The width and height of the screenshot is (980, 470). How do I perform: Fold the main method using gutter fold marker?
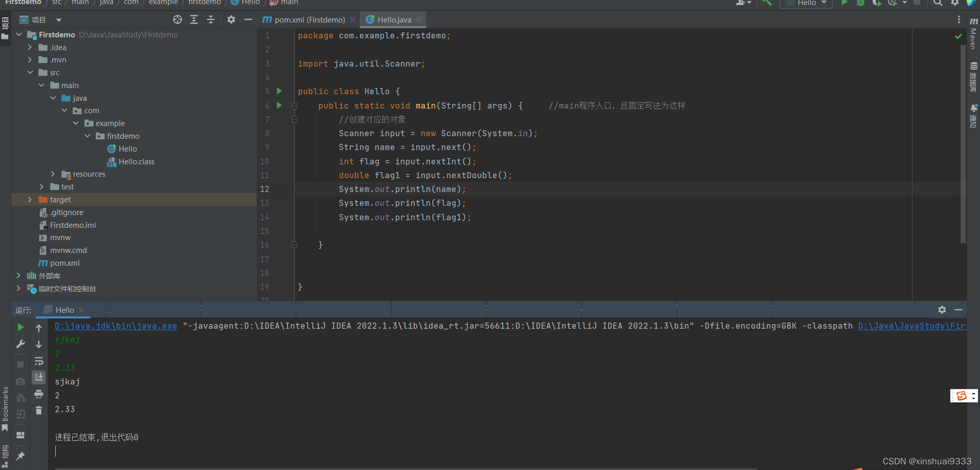294,106
